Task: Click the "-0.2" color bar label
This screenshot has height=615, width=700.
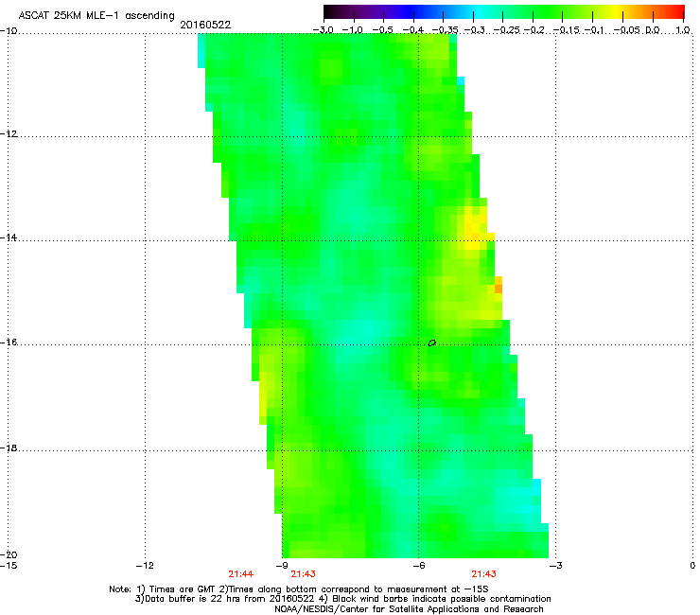Action: pos(534,30)
